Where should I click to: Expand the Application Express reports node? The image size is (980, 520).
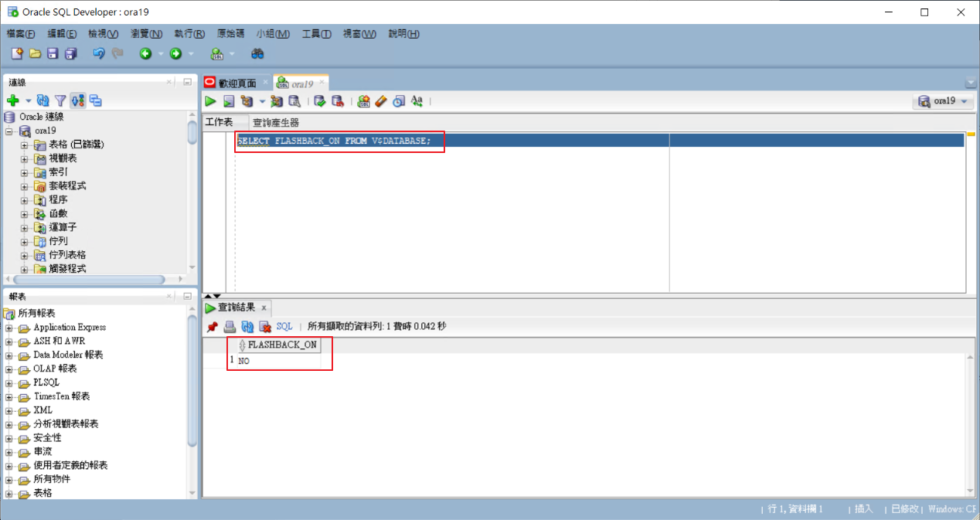point(9,328)
